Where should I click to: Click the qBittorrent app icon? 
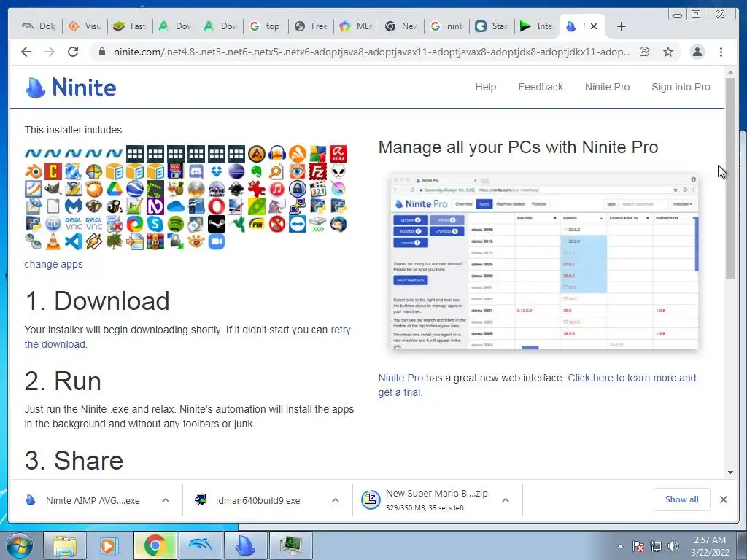(x=53, y=224)
